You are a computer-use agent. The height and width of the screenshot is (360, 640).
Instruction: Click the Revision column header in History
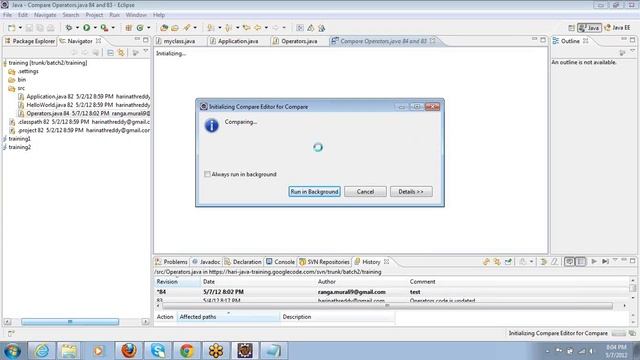tap(178, 282)
